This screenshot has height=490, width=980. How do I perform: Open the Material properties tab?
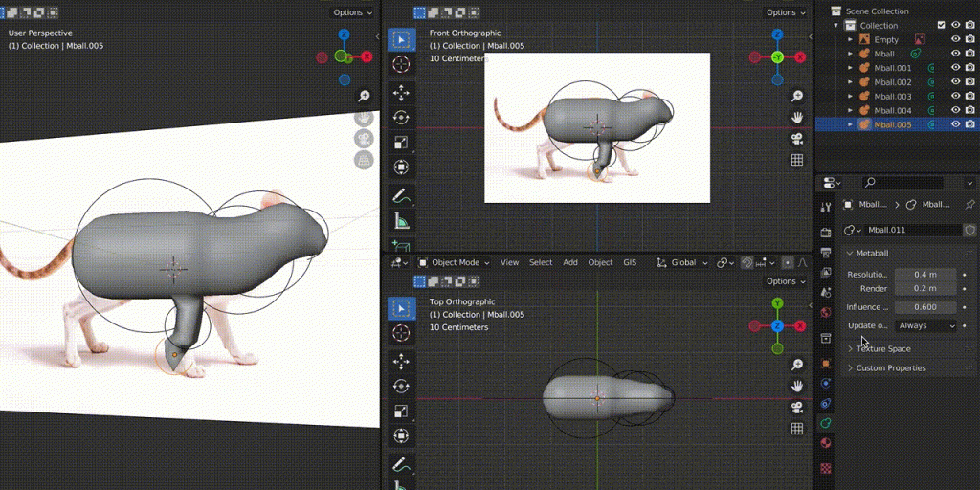[x=826, y=443]
